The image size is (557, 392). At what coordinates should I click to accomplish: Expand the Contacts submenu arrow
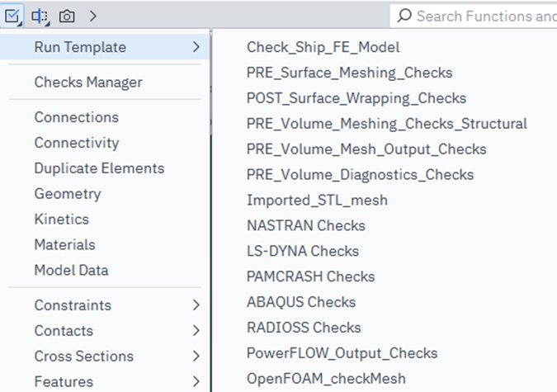[196, 331]
